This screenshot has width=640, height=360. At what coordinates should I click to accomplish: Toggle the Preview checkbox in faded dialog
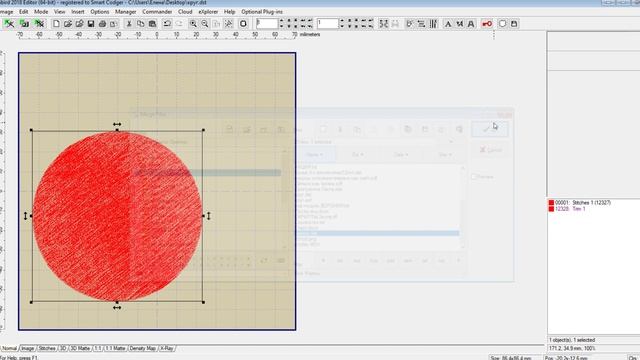[473, 177]
